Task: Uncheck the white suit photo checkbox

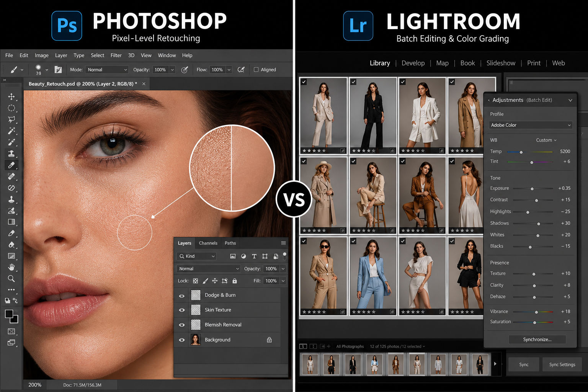Action: click(x=403, y=82)
